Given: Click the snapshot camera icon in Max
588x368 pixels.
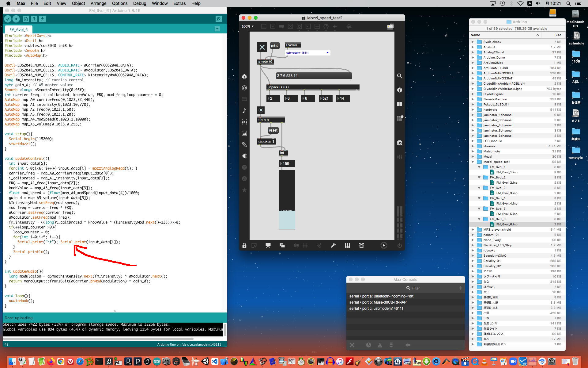Looking at the screenshot, I should tap(399, 143).
